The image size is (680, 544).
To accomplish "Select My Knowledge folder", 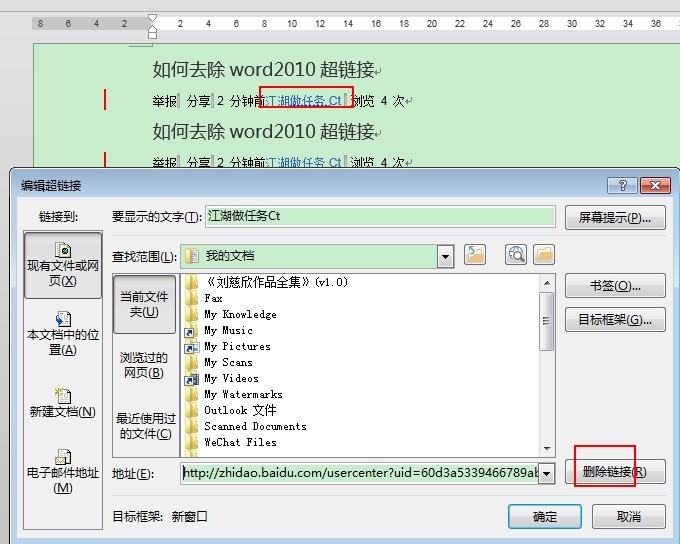I will tap(231, 315).
